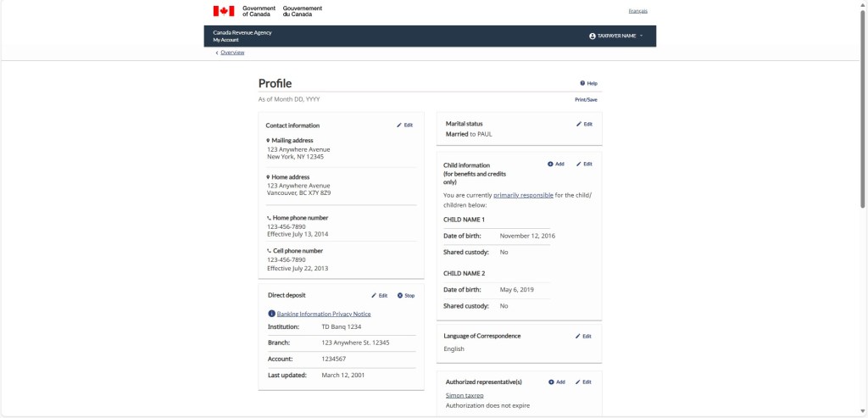Edit the Authorized representative(s) section
Image resolution: width=868 pixels, height=418 pixels.
tap(584, 382)
